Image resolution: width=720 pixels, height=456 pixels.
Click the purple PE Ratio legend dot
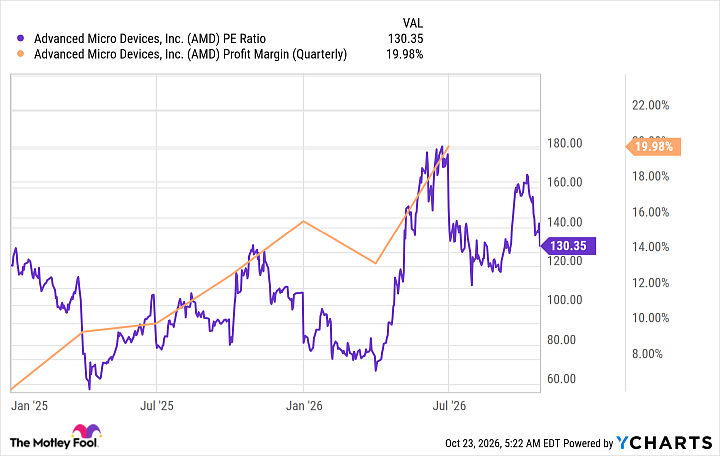[20, 39]
